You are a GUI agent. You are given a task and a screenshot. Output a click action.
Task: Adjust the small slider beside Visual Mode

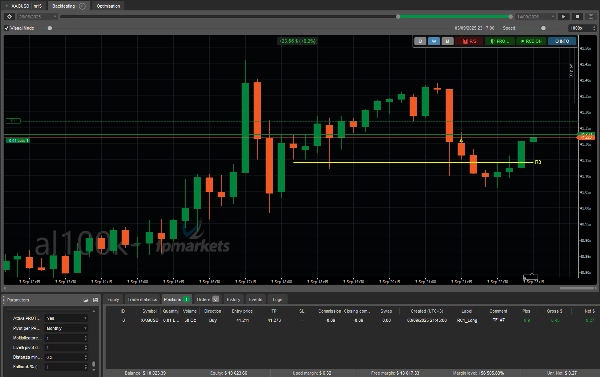click(x=50, y=28)
